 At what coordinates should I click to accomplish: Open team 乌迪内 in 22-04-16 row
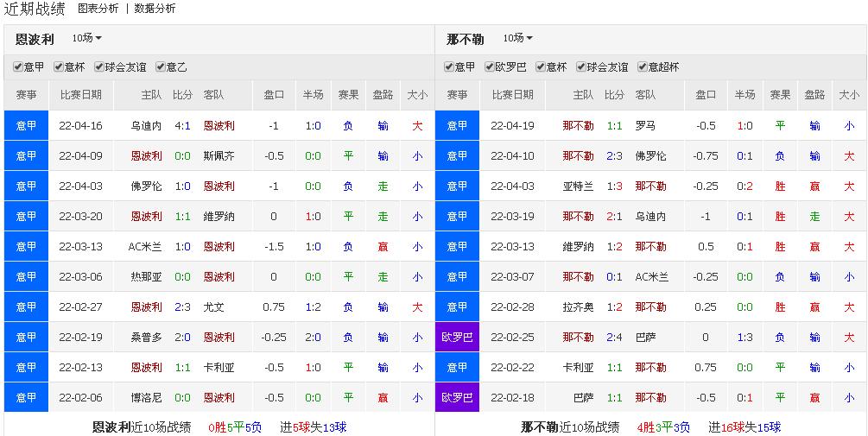pos(147,125)
